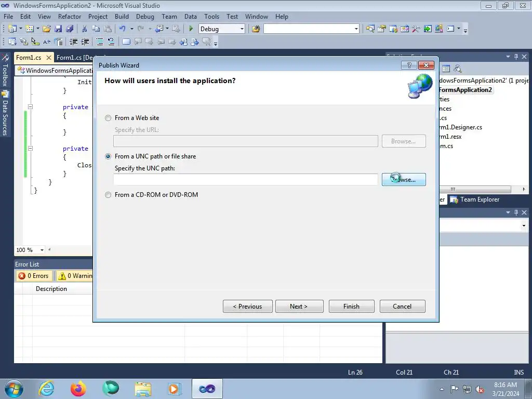Expand the New Project icon dropdown arrow
532x399 pixels.
click(20, 29)
